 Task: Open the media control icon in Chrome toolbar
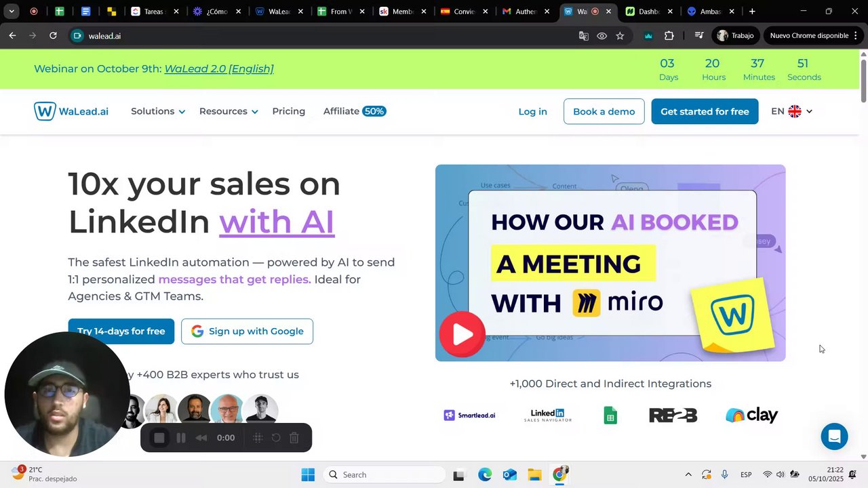point(699,36)
